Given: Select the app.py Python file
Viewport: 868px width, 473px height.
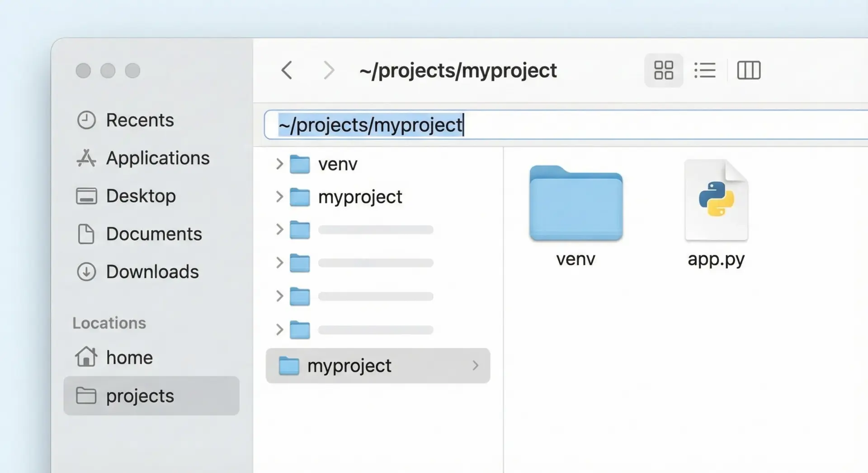Looking at the screenshot, I should point(716,201).
